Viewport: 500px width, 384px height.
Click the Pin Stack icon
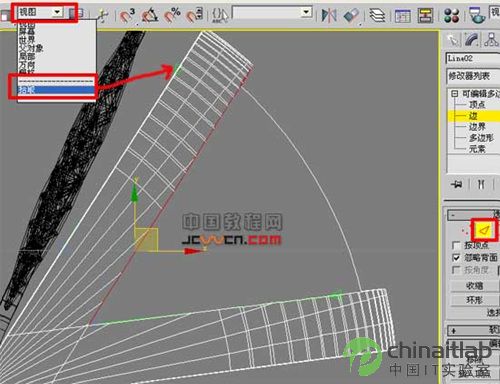click(x=457, y=184)
